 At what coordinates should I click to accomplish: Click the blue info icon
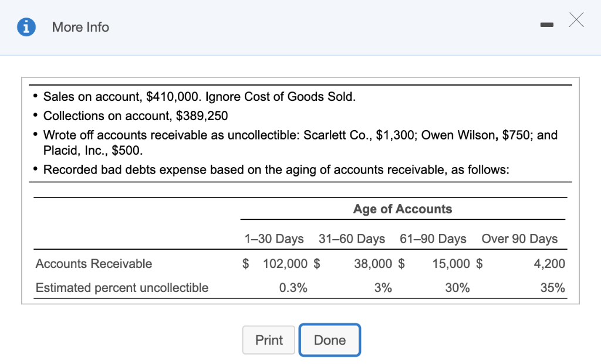(26, 27)
